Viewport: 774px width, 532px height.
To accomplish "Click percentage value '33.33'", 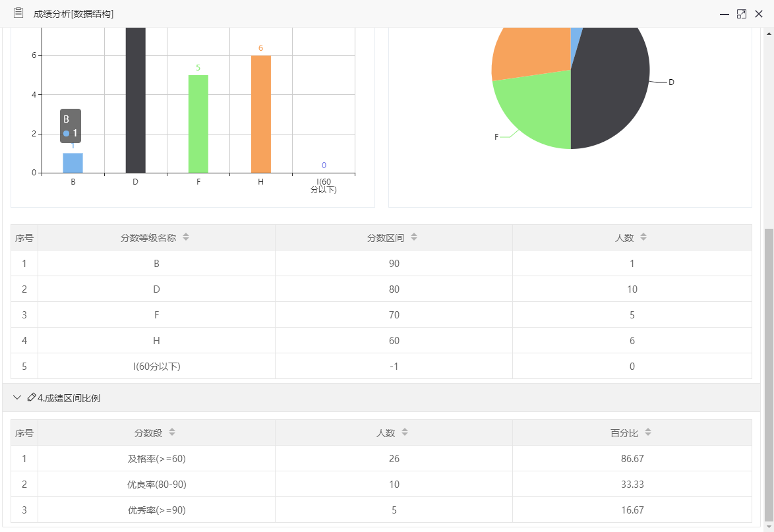I will [632, 484].
